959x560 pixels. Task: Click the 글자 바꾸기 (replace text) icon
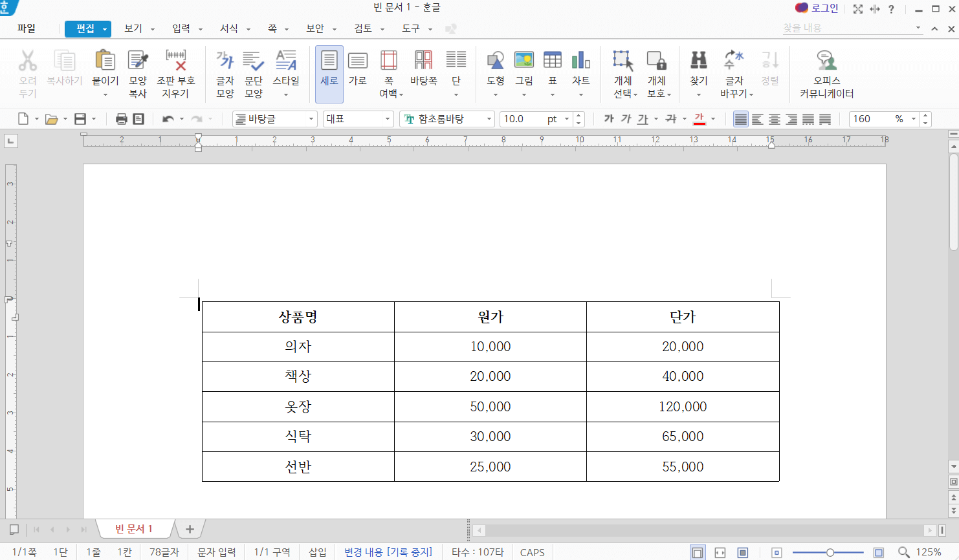(x=734, y=61)
